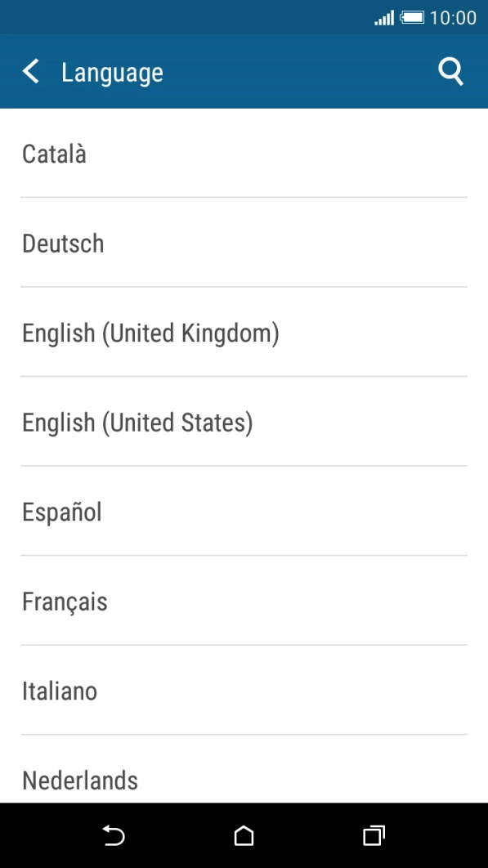Tap the Language title text
488x868 pixels.
click(111, 72)
